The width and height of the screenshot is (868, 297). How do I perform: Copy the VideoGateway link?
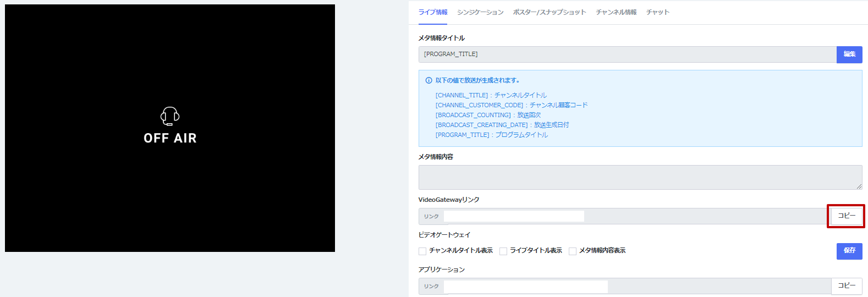pyautogui.click(x=846, y=216)
